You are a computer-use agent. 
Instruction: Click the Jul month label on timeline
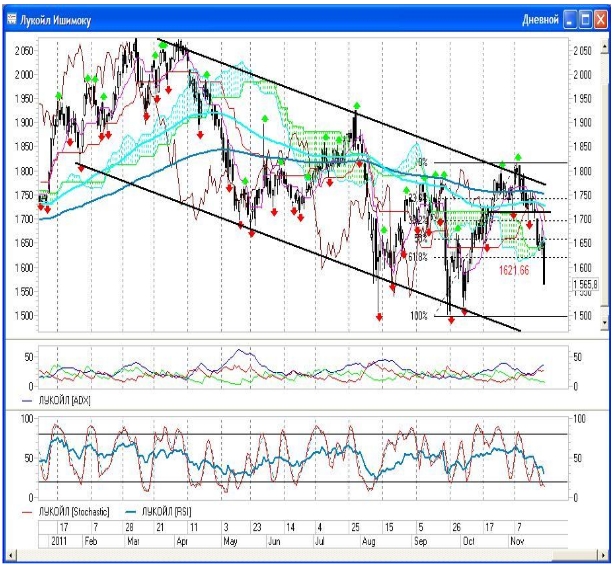point(320,541)
